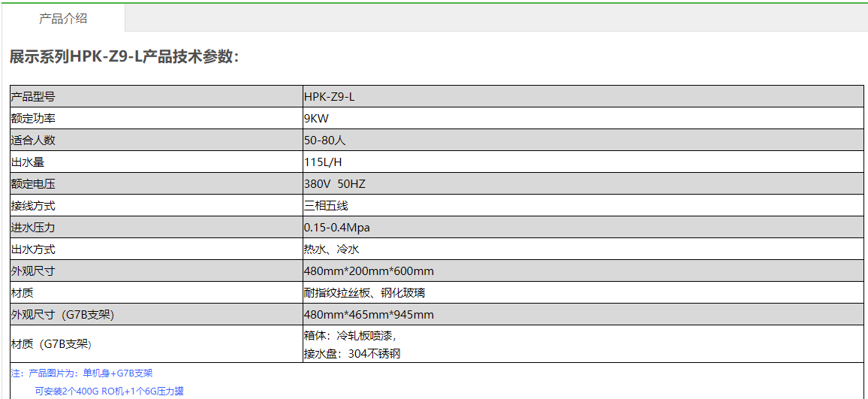This screenshot has width=868, height=399.
Task: Select the 额定电压 row label
Action: point(33,183)
